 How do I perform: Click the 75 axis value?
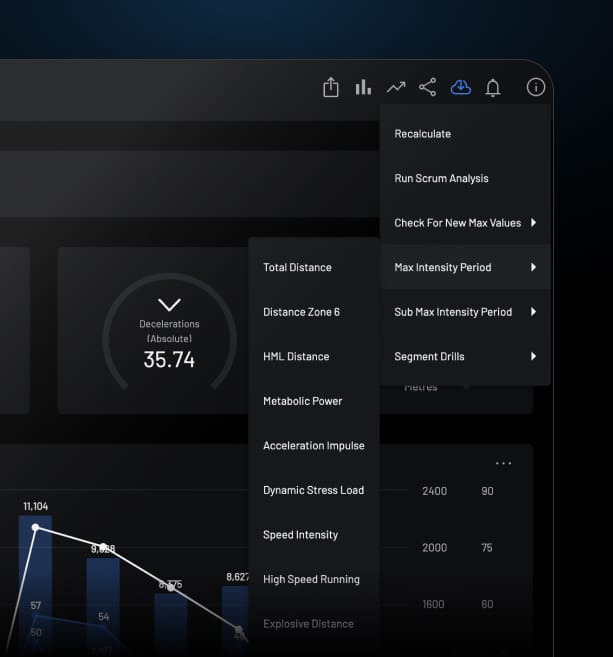pyautogui.click(x=487, y=548)
